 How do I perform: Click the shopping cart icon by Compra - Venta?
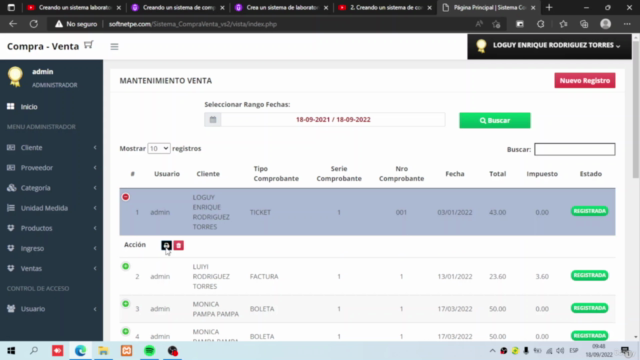tap(89, 45)
